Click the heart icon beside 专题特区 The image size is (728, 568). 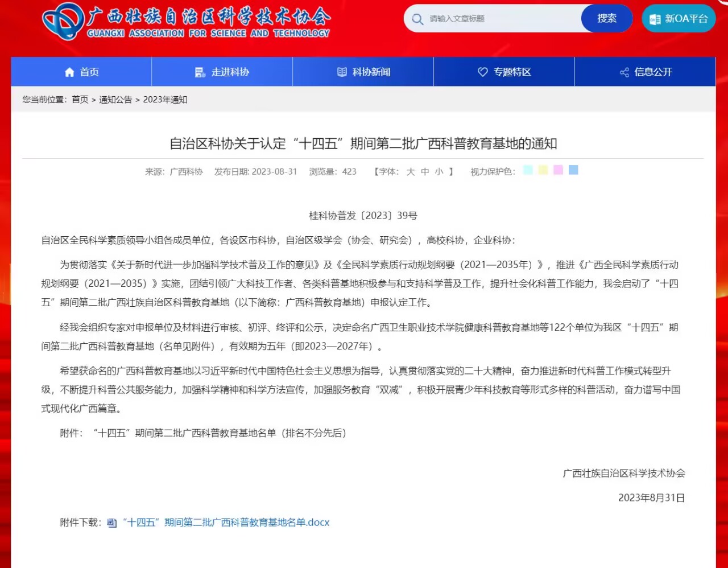point(483,72)
